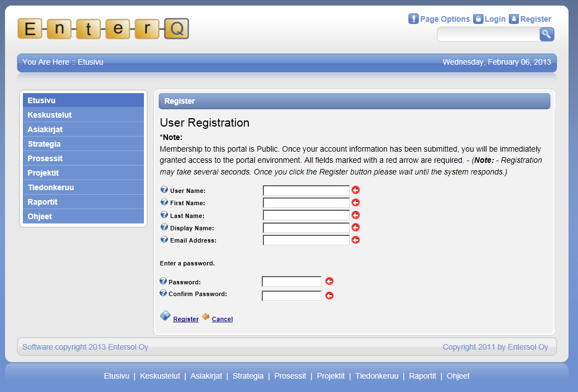The image size is (578, 392).
Task: Click red required arrow next to Password field
Action: 330,281
